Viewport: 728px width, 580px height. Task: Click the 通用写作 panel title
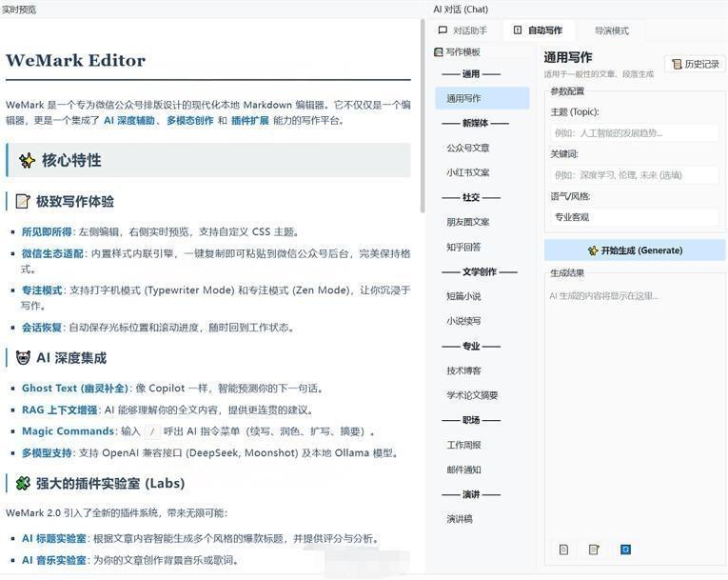click(568, 58)
